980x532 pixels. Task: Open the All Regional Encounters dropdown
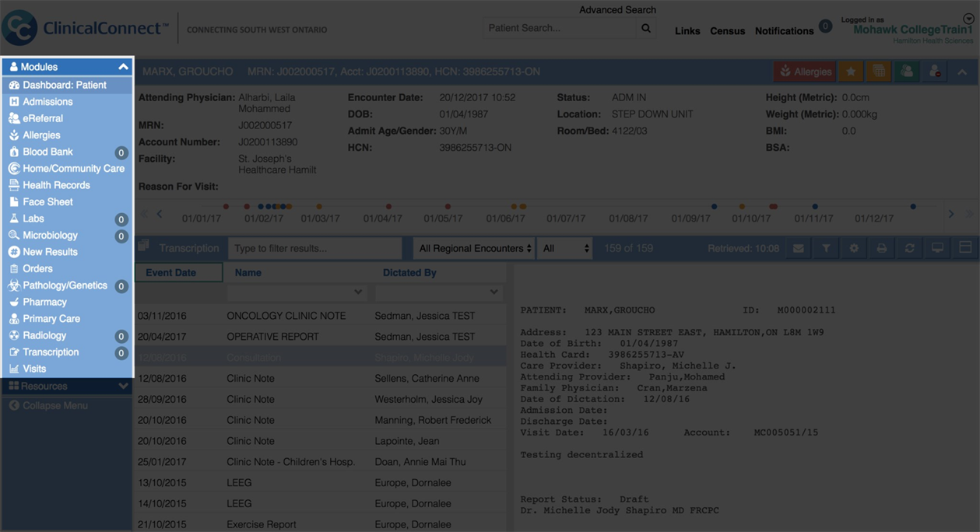[x=473, y=248]
